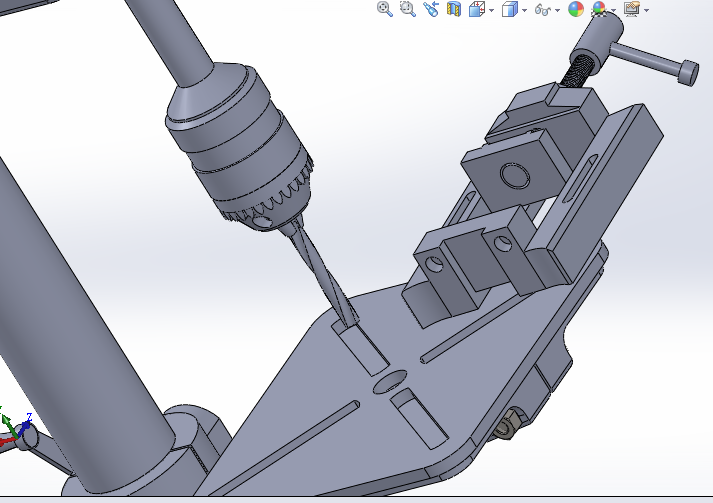The image size is (713, 503).
Task: Expand the Apply Scene dropdown arrow
Action: coord(613,10)
